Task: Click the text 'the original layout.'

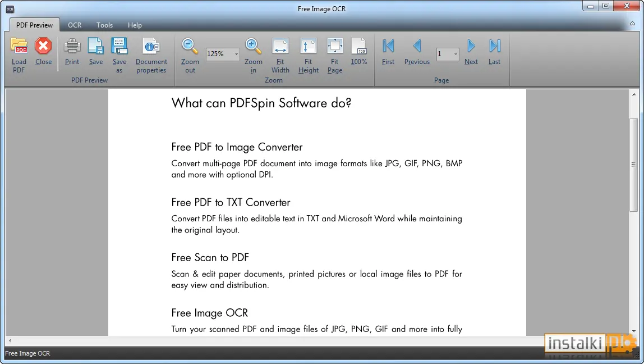Action: pos(205,230)
